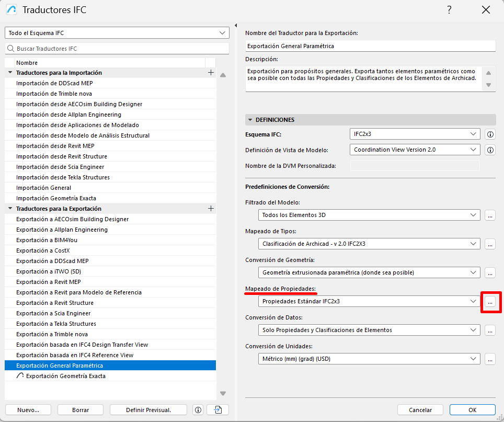Select Importación desde Tekla Structures

point(110,177)
